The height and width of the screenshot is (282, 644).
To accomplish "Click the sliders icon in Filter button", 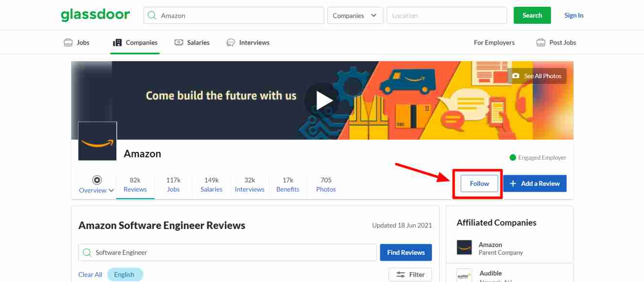I will pyautogui.click(x=401, y=275).
